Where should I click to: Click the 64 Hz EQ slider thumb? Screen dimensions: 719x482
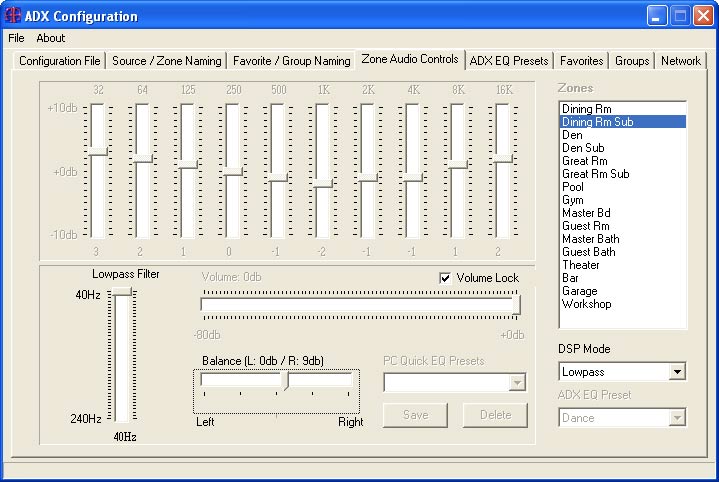pyautogui.click(x=143, y=158)
